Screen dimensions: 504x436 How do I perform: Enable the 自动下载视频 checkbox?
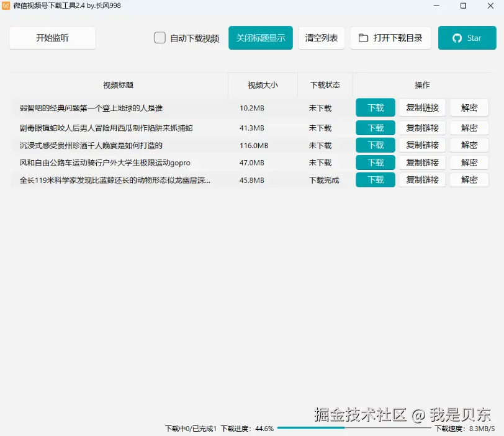[160, 38]
